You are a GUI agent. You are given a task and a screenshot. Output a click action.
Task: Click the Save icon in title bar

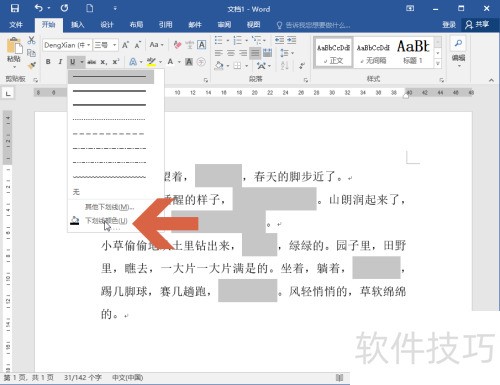14,8
